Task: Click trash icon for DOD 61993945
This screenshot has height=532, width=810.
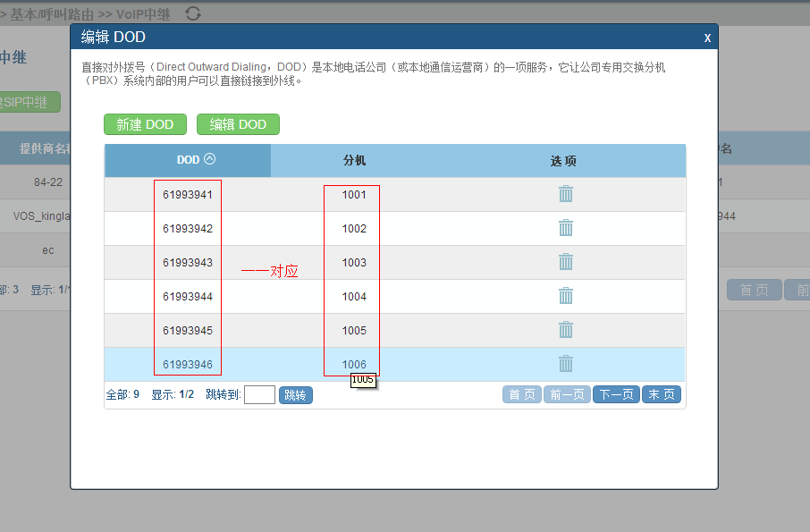Action: coord(565,330)
